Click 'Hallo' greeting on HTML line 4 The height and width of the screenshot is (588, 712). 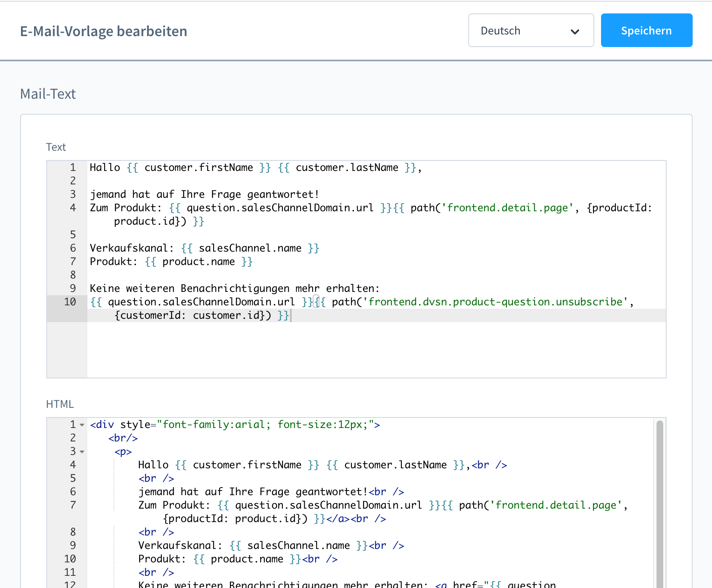click(x=153, y=465)
